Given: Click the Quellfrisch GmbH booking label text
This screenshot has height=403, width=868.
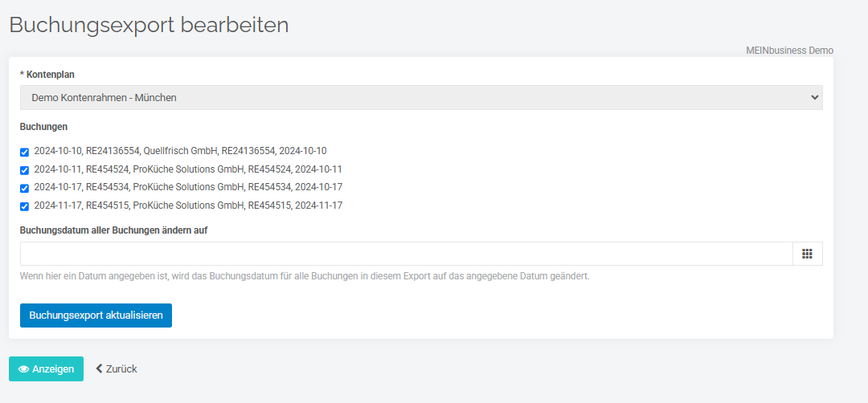Looking at the screenshot, I should [181, 150].
